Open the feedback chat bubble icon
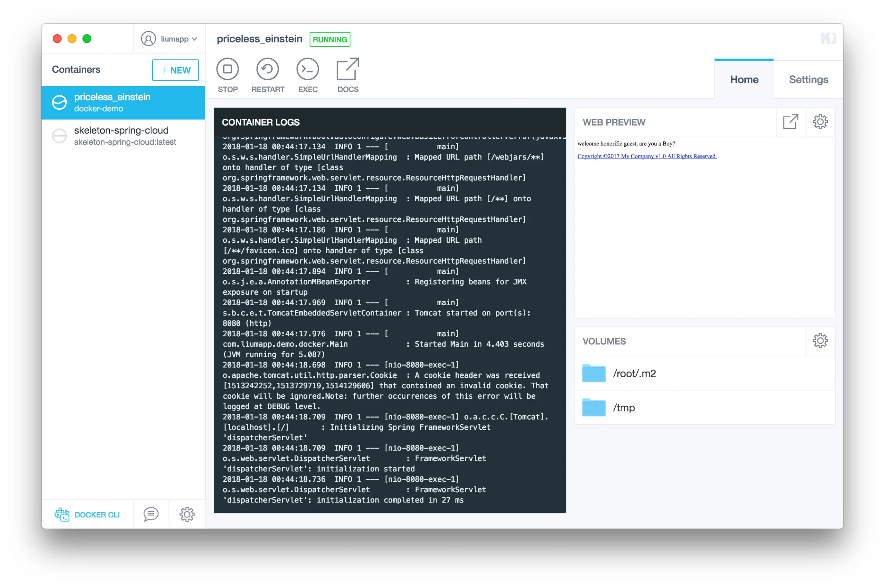The image size is (885, 588). [151, 514]
